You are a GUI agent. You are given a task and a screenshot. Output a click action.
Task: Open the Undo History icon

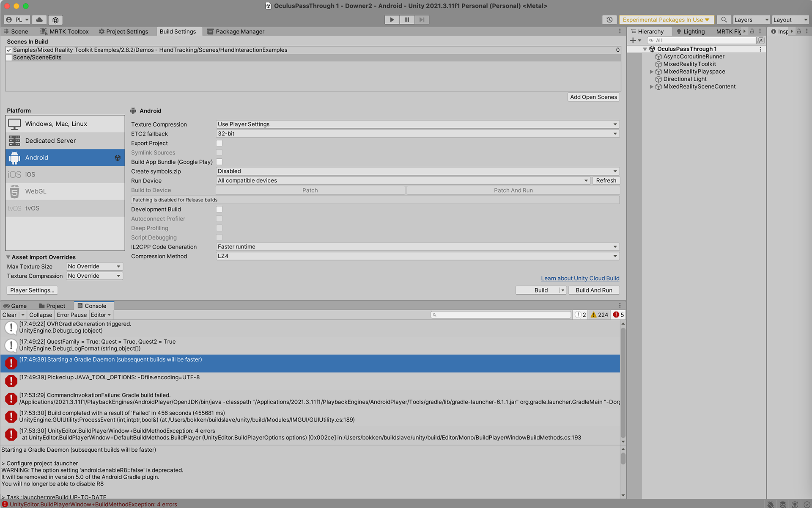pos(609,19)
